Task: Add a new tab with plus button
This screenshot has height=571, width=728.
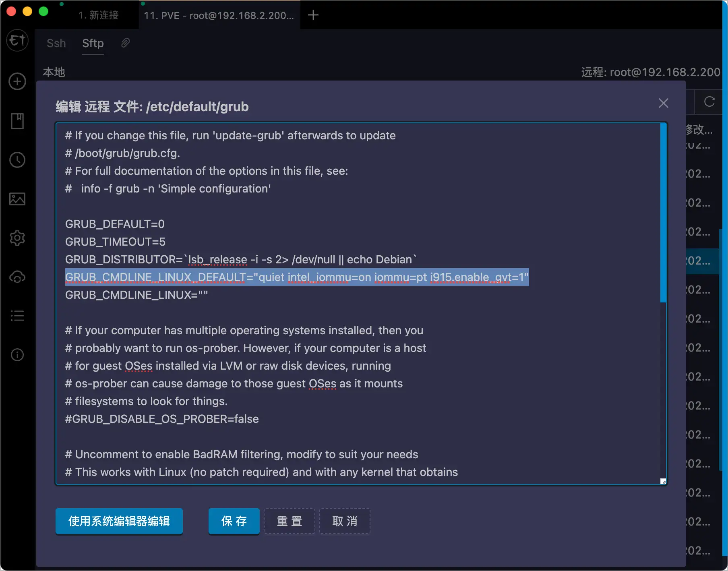Action: (313, 15)
